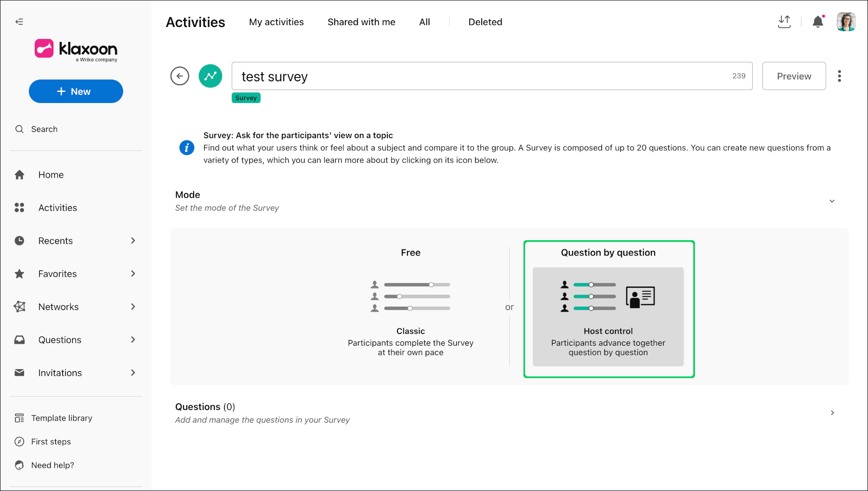
Task: Switch to the Deleted tab
Action: (x=485, y=22)
